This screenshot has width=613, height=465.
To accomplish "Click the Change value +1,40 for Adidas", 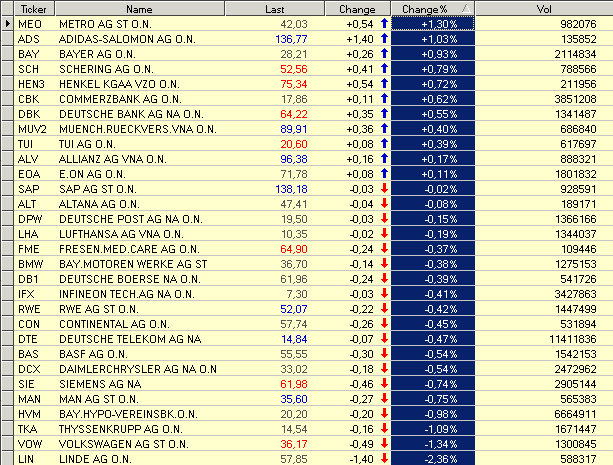I will (x=360, y=39).
